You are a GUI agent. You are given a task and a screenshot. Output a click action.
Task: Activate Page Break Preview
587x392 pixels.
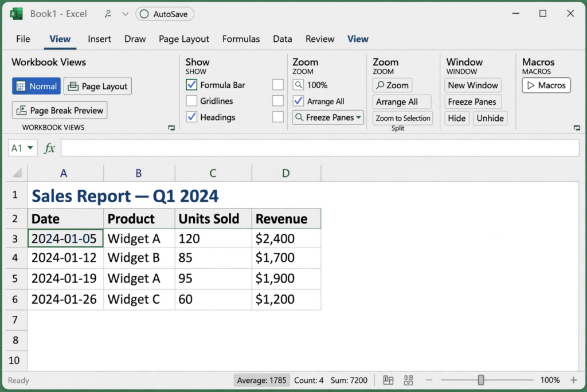[x=60, y=111]
